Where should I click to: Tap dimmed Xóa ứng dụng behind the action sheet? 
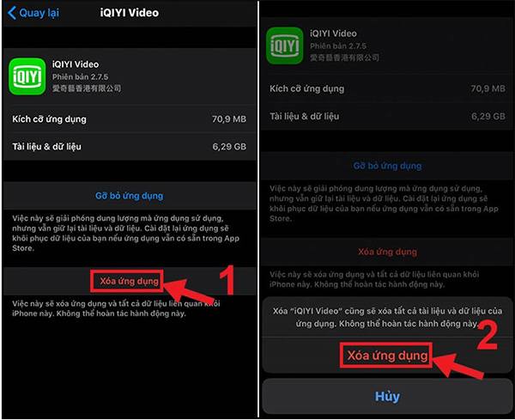[387, 252]
